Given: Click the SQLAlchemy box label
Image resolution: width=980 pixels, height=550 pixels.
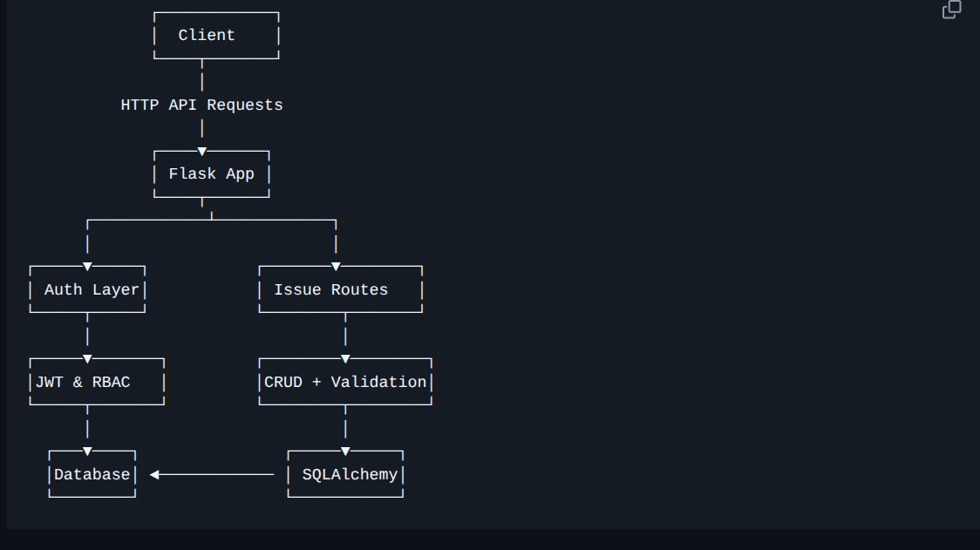Looking at the screenshot, I should click(350, 474).
